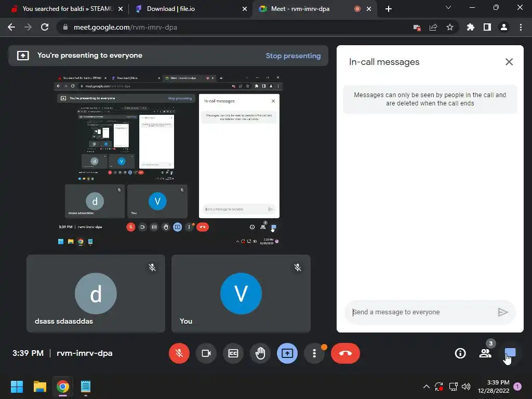
Task: Show everyone participants panel
Action: point(485,353)
